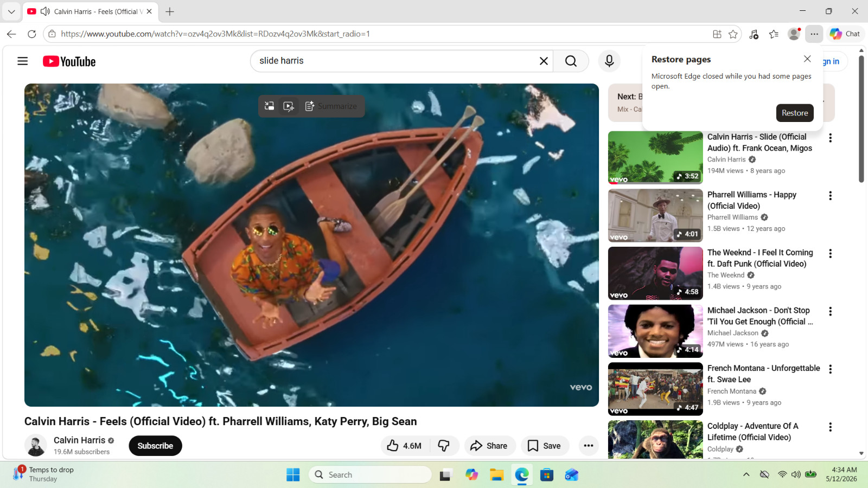868x488 pixels.
Task: Open the Edge profile avatar
Action: (794, 34)
